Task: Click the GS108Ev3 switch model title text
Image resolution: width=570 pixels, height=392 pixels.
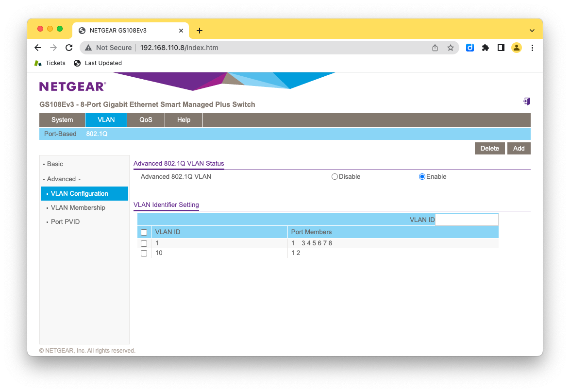Action: [147, 105]
